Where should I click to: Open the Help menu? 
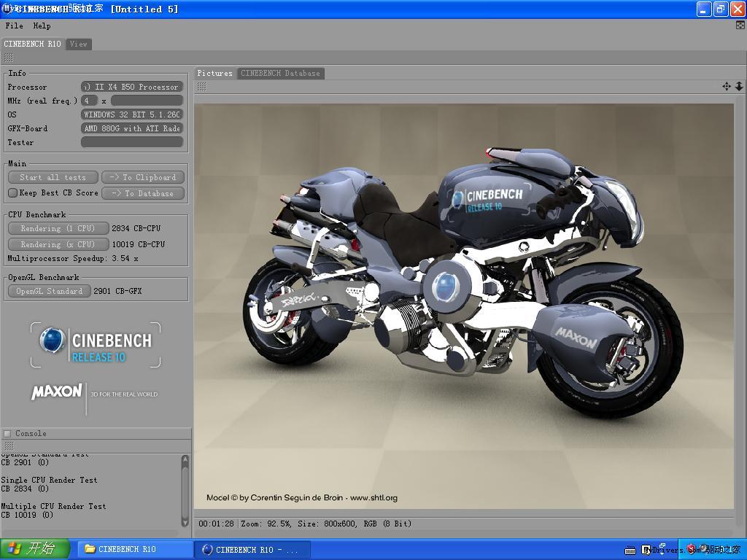(x=42, y=26)
